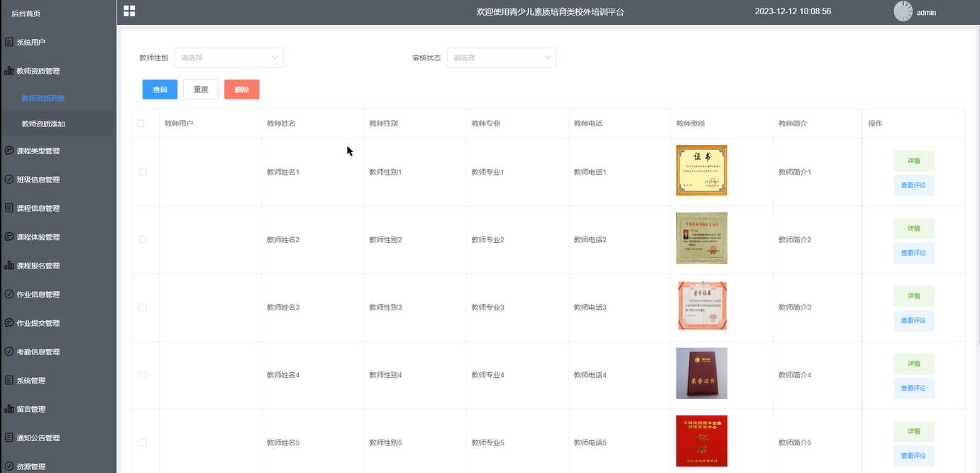The height and width of the screenshot is (473, 980).
Task: Click the grid menu icon in top bar
Action: [x=129, y=11]
